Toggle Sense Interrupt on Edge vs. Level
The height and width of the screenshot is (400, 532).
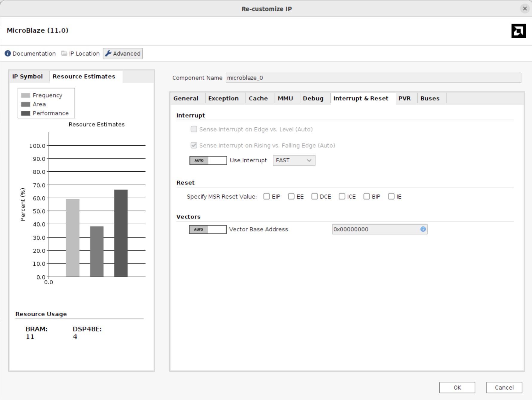pos(194,129)
